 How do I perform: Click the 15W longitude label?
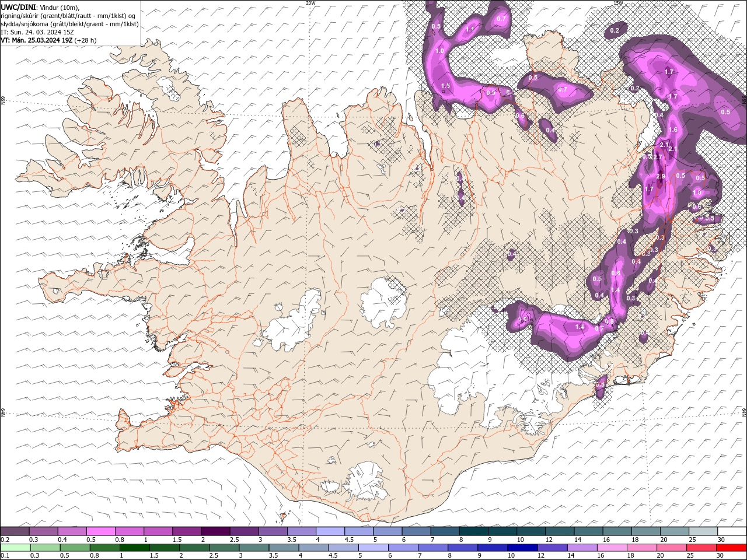click(x=618, y=3)
